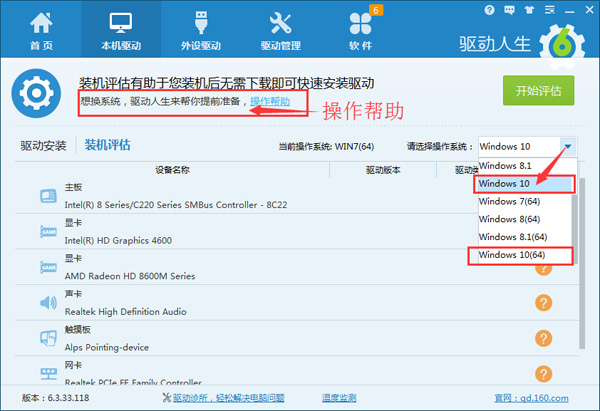Open the 温度监测 link
The image size is (600, 411).
click(339, 398)
